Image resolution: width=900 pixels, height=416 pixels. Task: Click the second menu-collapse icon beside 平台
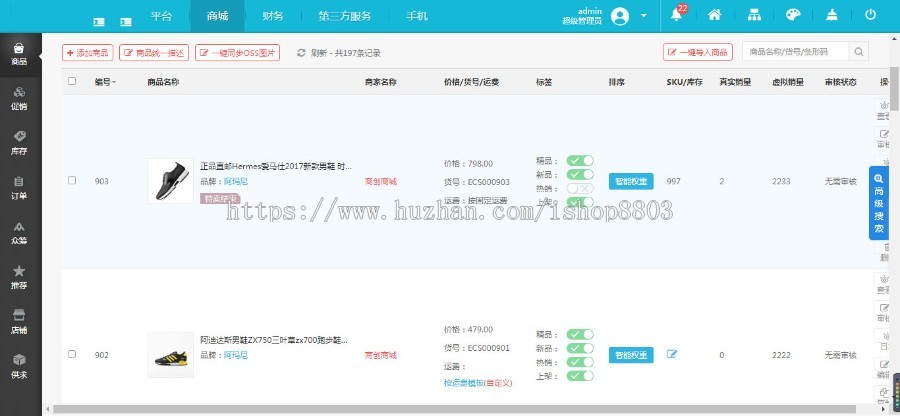(126, 22)
